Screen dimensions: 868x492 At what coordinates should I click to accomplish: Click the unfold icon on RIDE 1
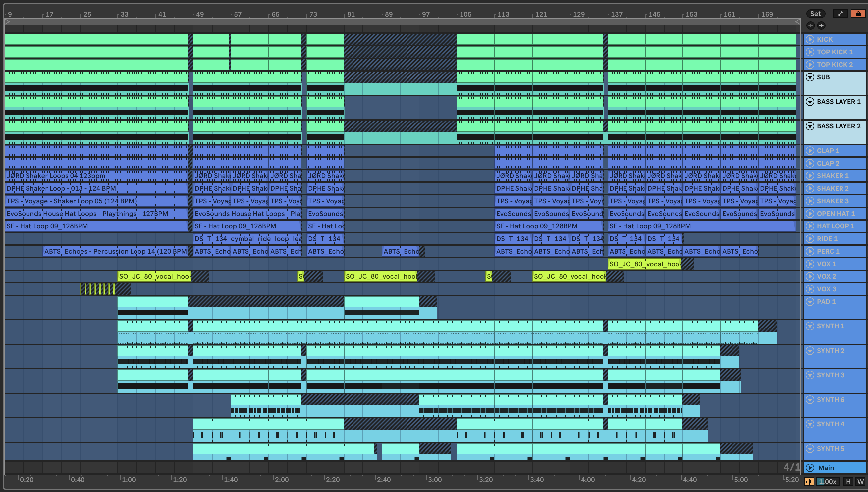[x=810, y=239]
